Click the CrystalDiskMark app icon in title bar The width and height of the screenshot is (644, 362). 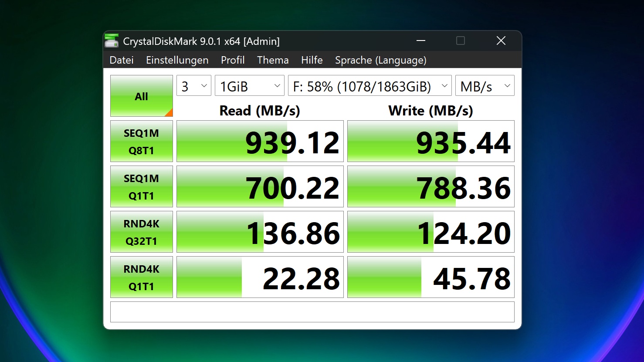112,41
